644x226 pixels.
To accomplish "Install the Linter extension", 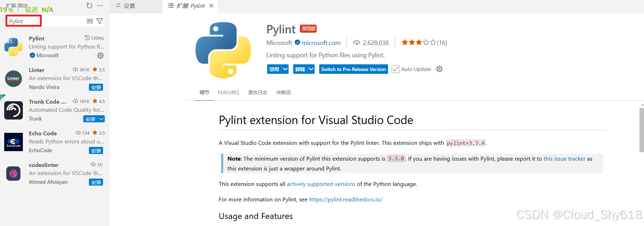I will 96,87.
